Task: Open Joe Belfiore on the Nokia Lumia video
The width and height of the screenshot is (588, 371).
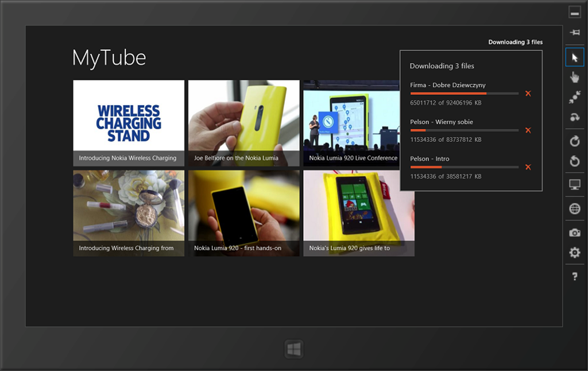Action: 243,123
